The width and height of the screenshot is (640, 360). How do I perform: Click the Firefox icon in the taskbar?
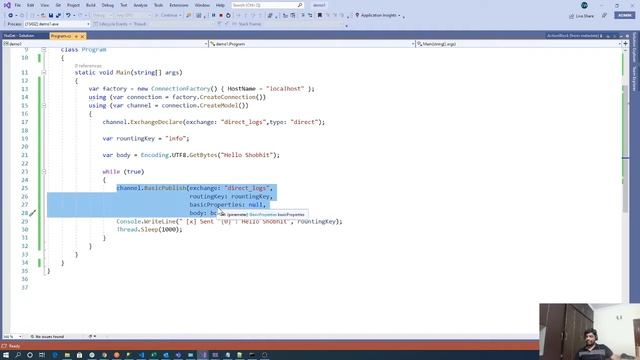[116, 355]
